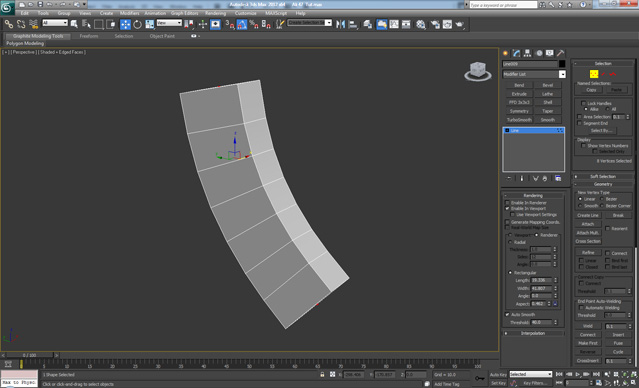The width and height of the screenshot is (639, 388).
Task: Check the Segment End checkbox
Action: 580,123
